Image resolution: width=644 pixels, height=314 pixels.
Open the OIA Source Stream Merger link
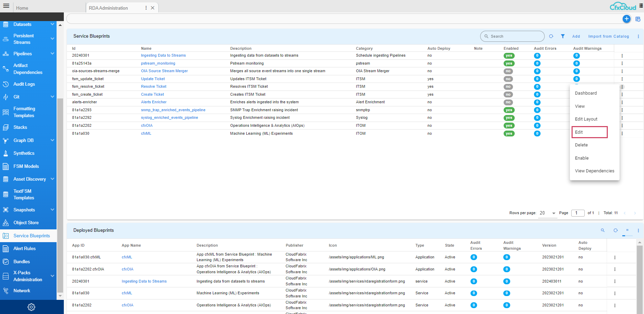[164, 71]
